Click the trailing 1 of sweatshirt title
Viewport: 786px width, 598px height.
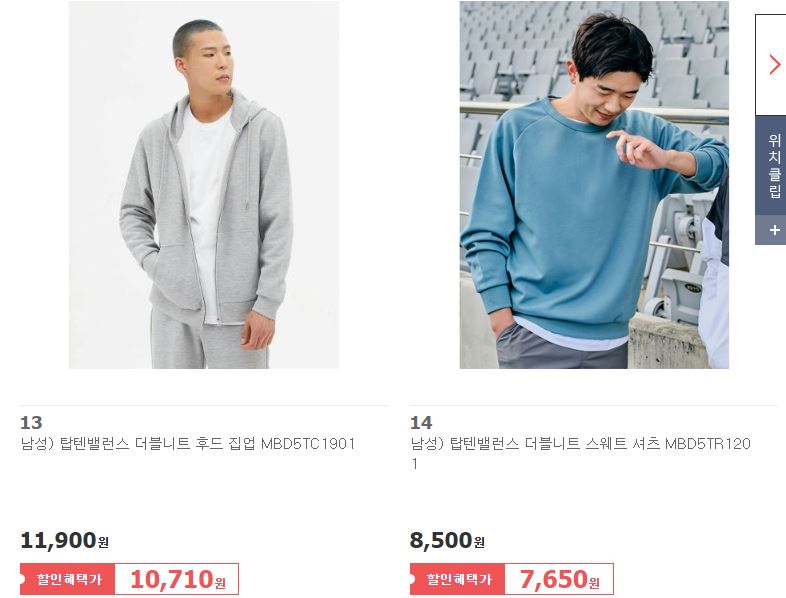click(x=414, y=464)
